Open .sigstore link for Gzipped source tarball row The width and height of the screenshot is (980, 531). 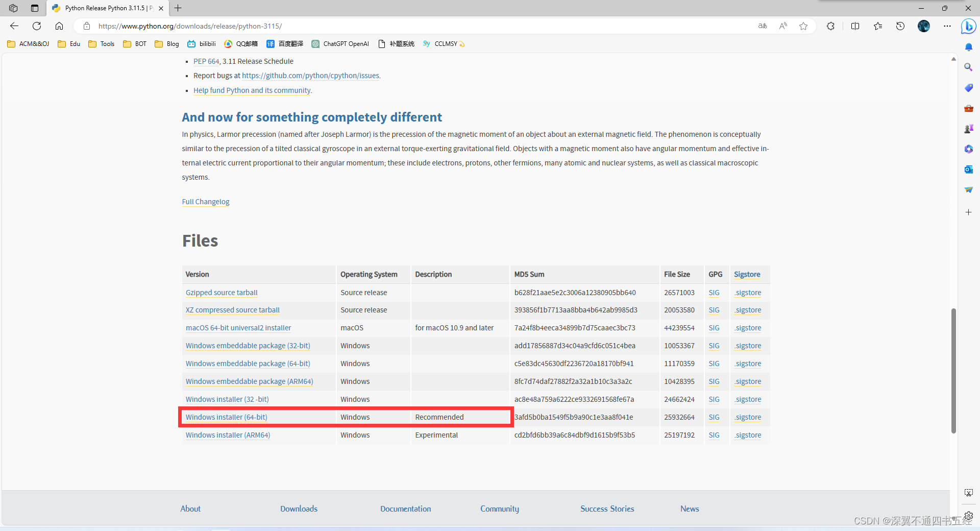click(748, 293)
